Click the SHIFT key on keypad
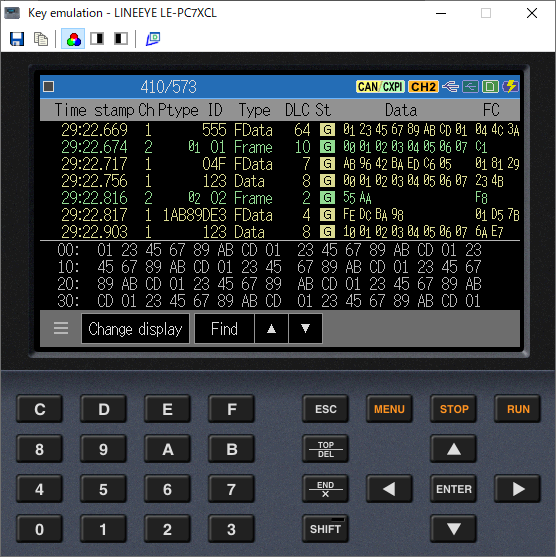Image resolution: width=556 pixels, height=557 pixels. point(325,529)
